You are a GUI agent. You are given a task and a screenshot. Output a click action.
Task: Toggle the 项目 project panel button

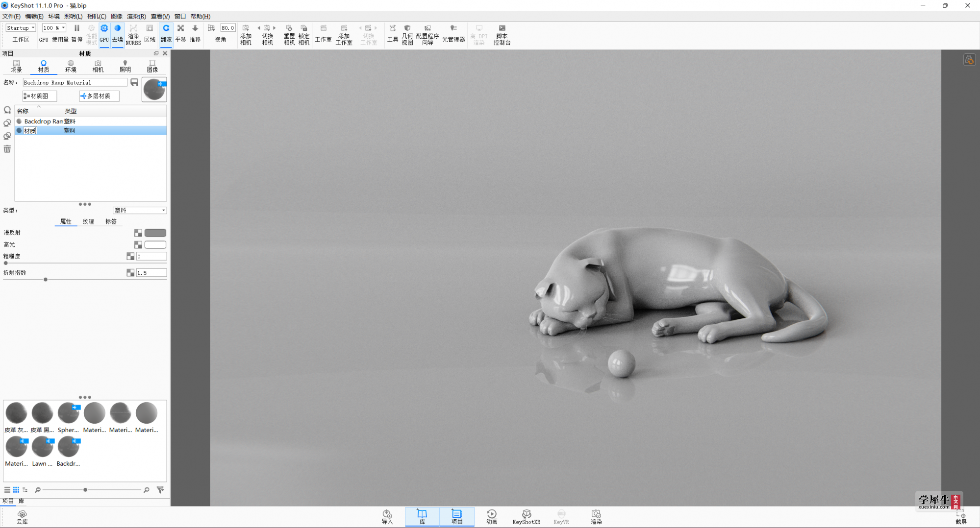coord(457,517)
